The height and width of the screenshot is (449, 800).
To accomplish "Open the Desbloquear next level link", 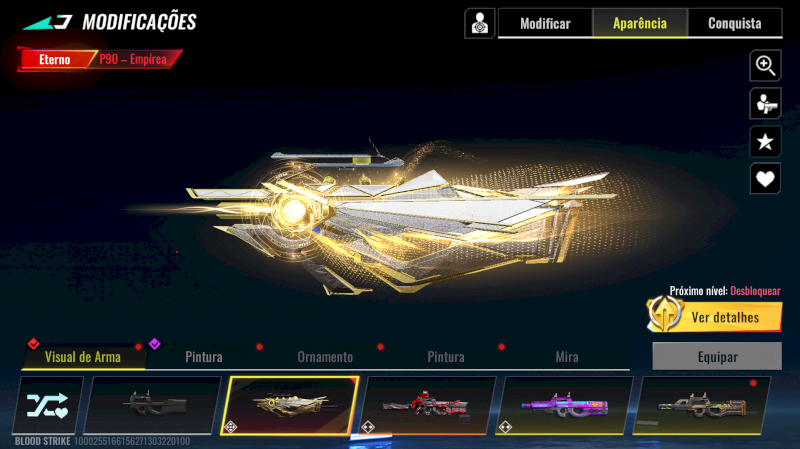I will coord(755,291).
